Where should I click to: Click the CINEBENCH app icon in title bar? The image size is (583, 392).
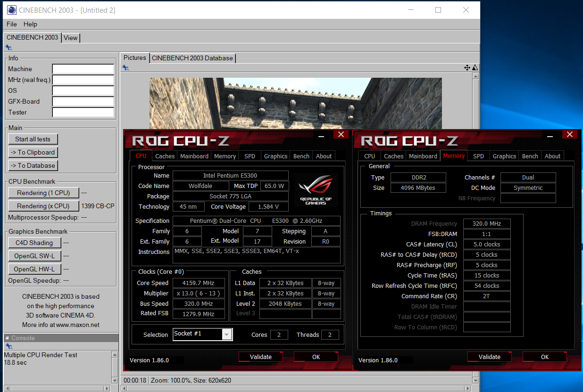(11, 10)
